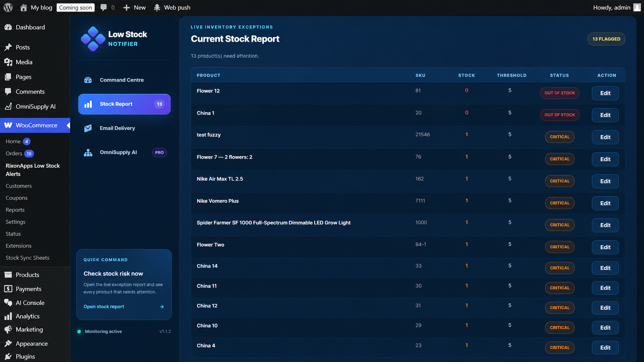The image size is (644, 362).
Task: Open the Extensions submenu item
Action: click(x=18, y=245)
